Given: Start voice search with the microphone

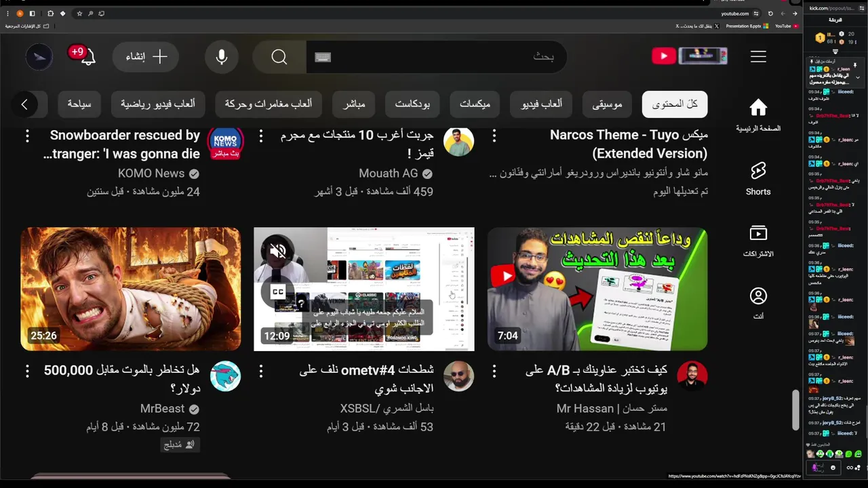Looking at the screenshot, I should (221, 57).
